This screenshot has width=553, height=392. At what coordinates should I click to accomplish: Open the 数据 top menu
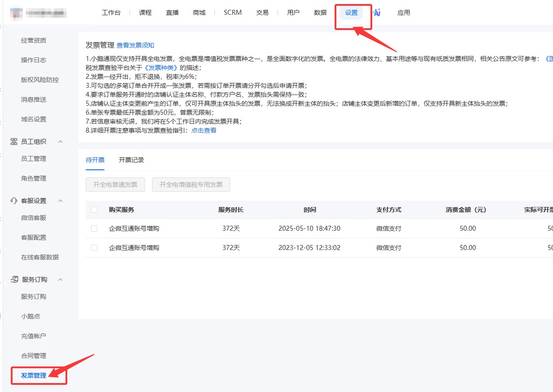click(x=320, y=13)
